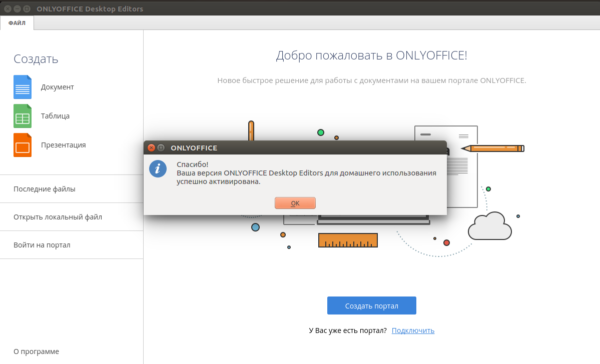
Task: Click the blue info icon in the activation dialog
Action: 158,169
